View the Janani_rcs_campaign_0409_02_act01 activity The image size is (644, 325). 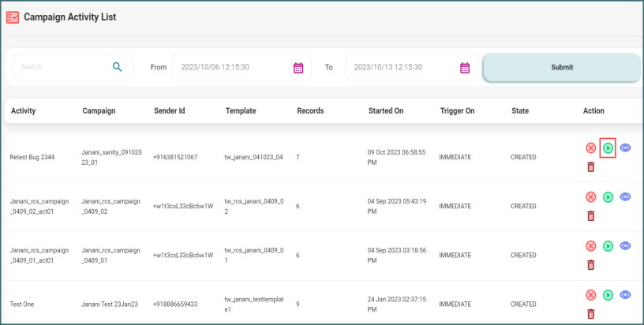625,196
